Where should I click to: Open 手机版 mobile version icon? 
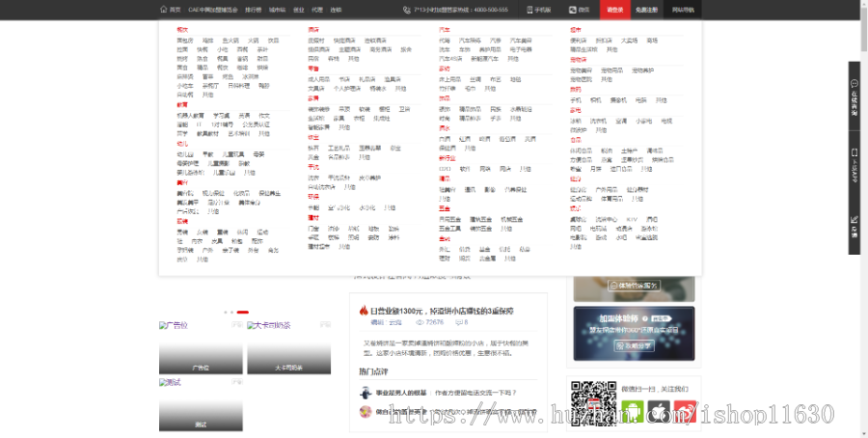coord(529,10)
